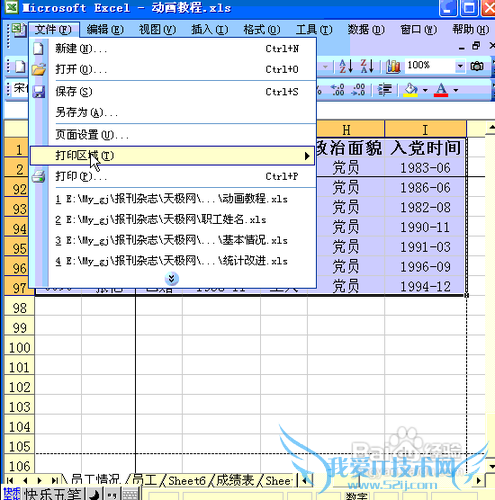Image resolution: width=495 pixels, height=500 pixels.
Task: Click vertical scrollbar down arrow
Action: 491,466
